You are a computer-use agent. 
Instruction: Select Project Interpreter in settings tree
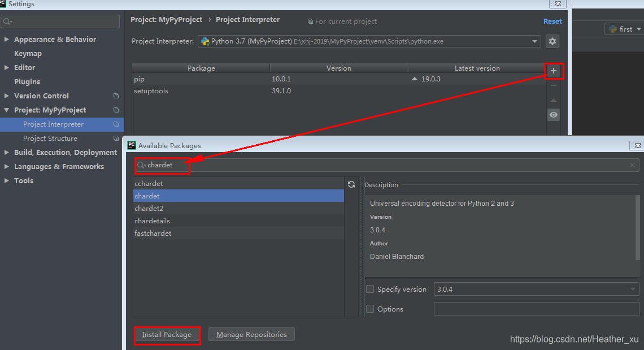tap(62, 124)
